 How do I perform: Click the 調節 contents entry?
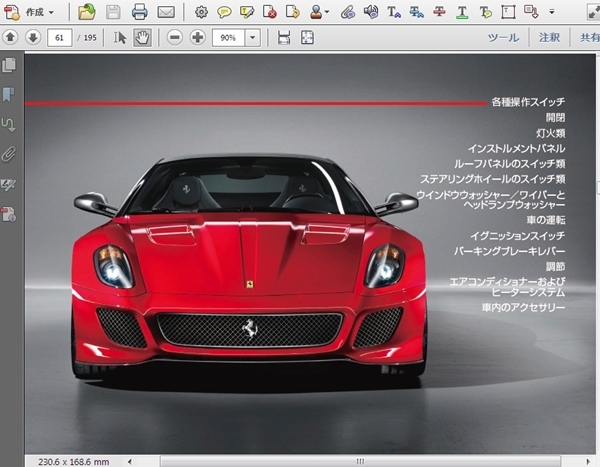pyautogui.click(x=555, y=266)
